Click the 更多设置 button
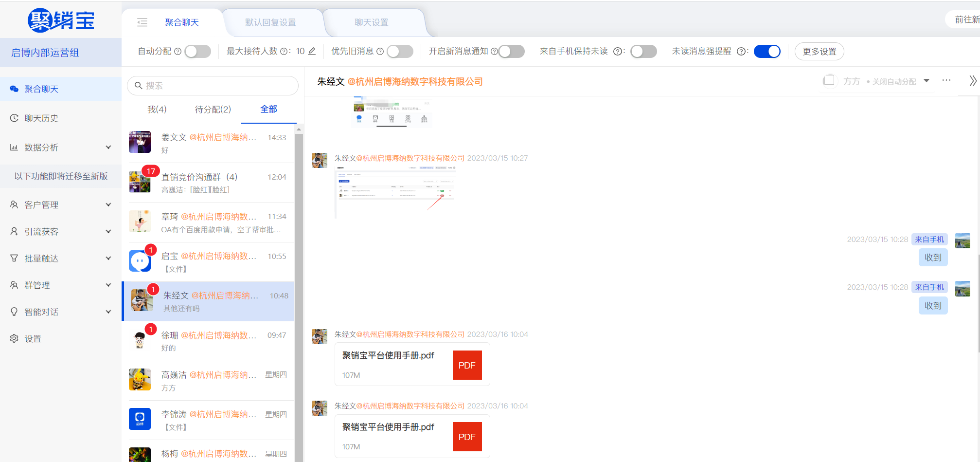 click(x=820, y=51)
